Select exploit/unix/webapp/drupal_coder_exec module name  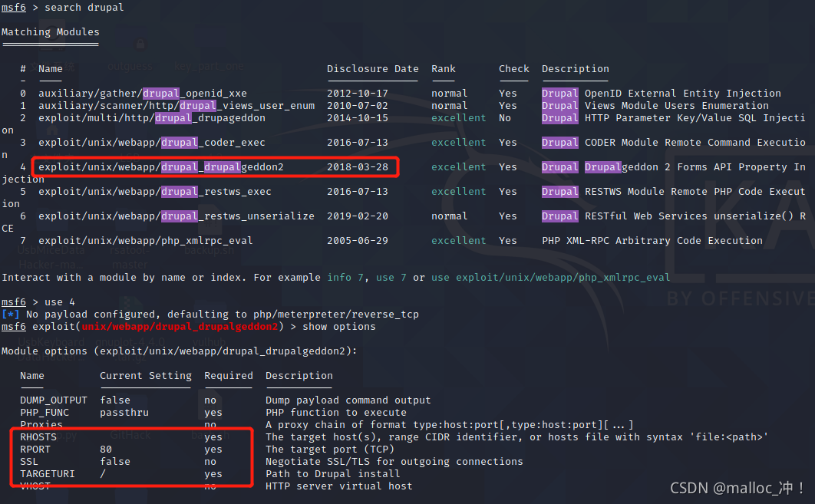(x=152, y=143)
